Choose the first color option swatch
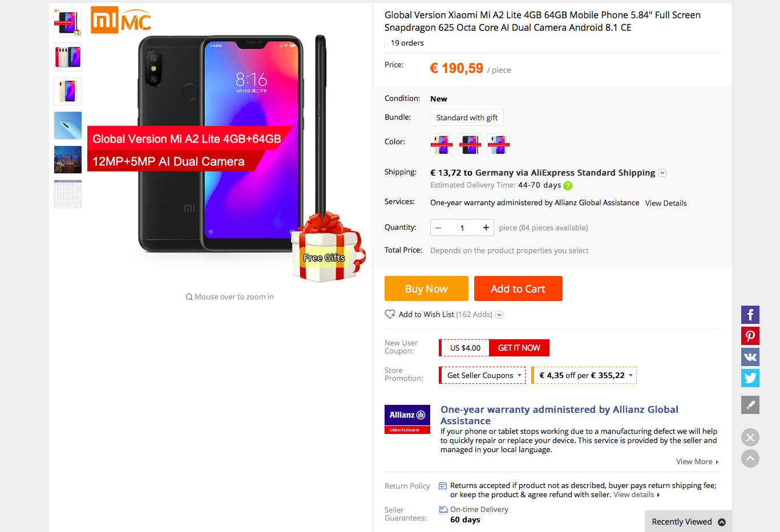The width and height of the screenshot is (780, 532). [442, 145]
